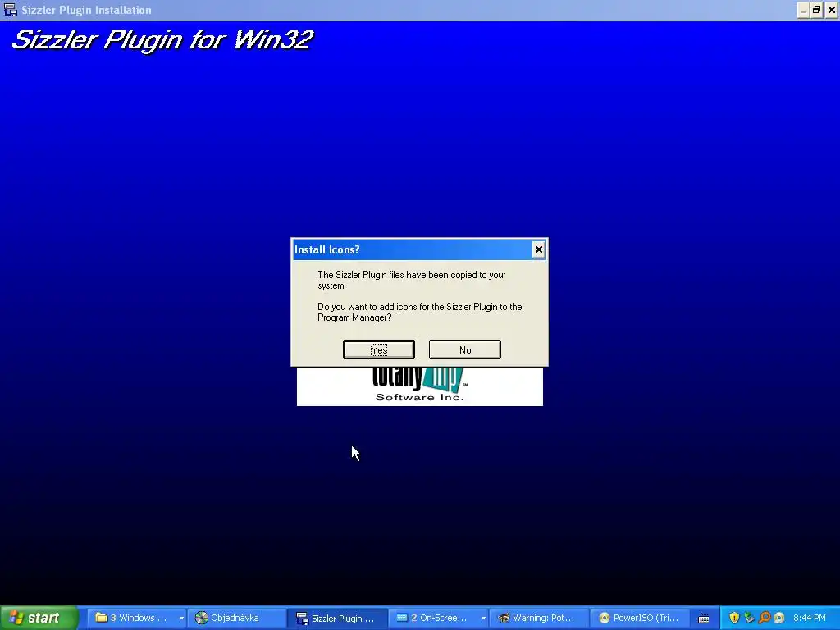Expand the Windows Explorer group dropdown arrow
The height and width of the screenshot is (630, 840).
pos(181,619)
